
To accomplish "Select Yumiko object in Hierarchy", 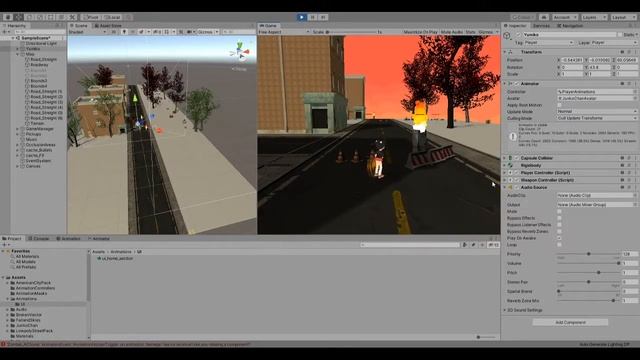I will click(x=33, y=49).
